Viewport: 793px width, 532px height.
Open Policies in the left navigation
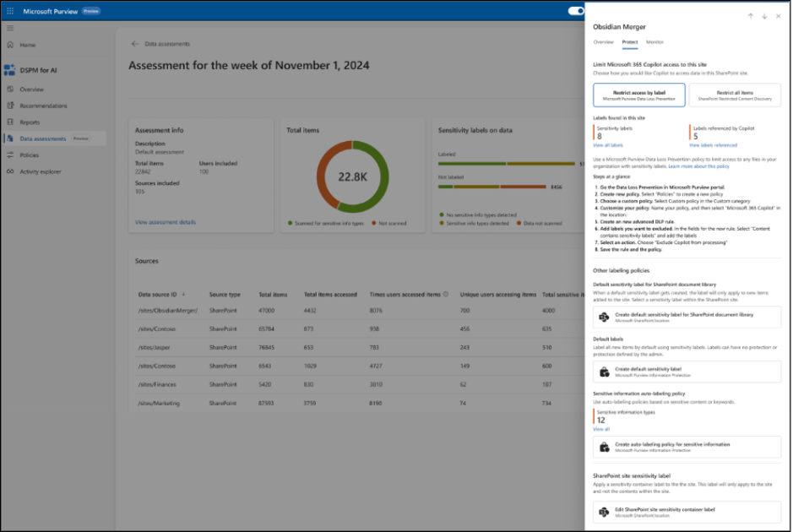tap(30, 155)
